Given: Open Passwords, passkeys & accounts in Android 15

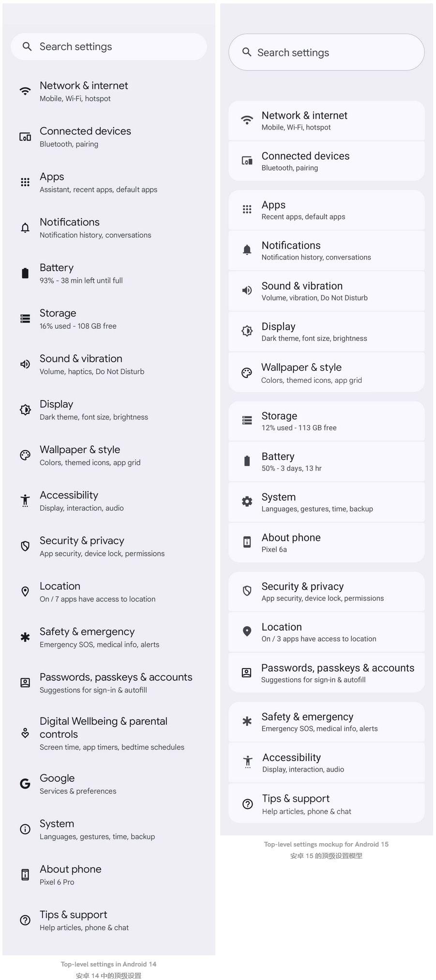Looking at the screenshot, I should point(327,673).
